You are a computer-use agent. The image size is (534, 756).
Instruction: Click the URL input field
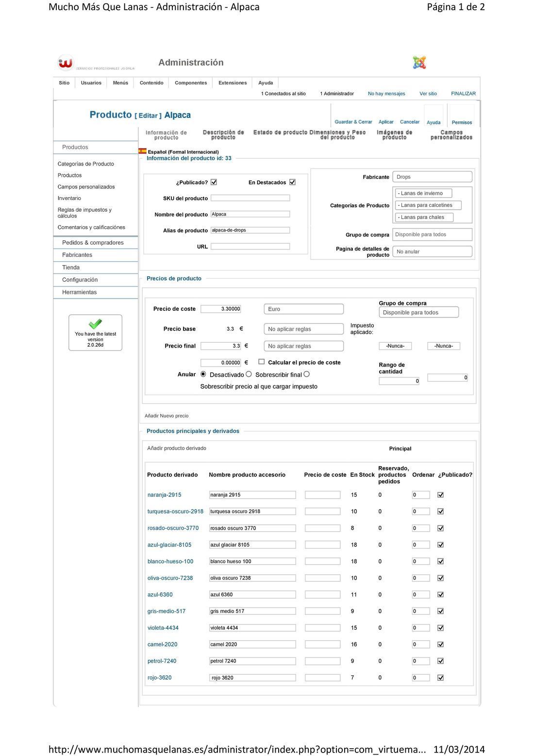[x=250, y=247]
